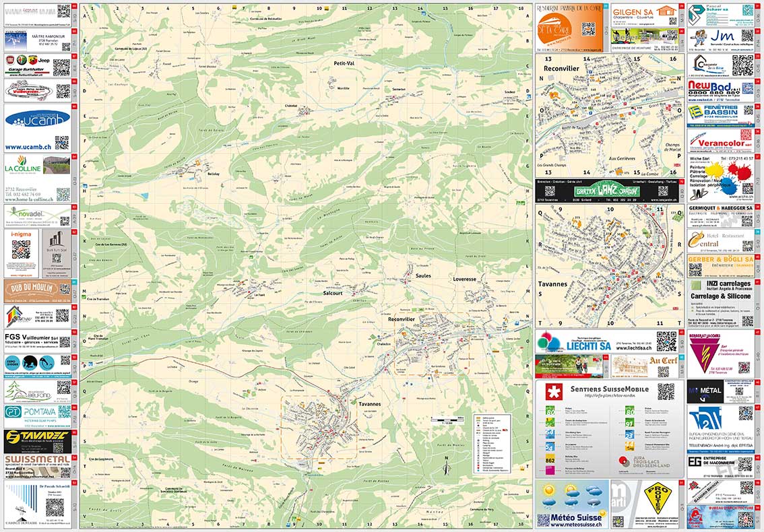
Task: Click the yellow Pro Routes diamond logo
Action: (656, 498)
